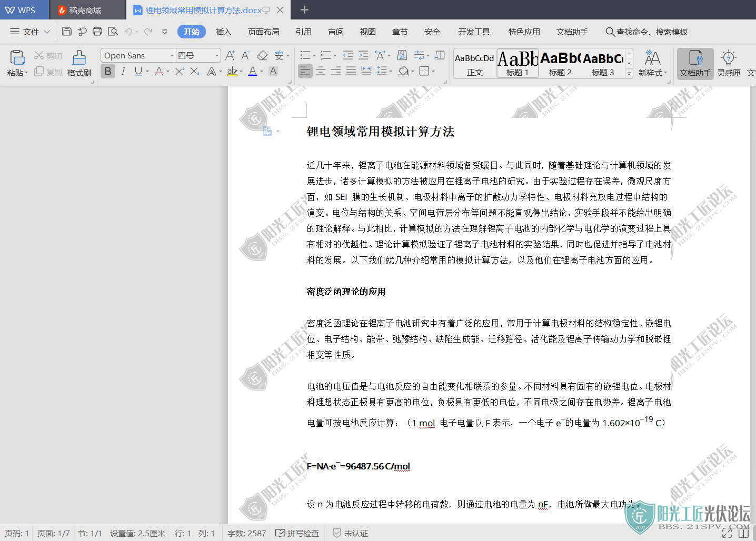Expand numbered list style dropdown

(x=335, y=56)
